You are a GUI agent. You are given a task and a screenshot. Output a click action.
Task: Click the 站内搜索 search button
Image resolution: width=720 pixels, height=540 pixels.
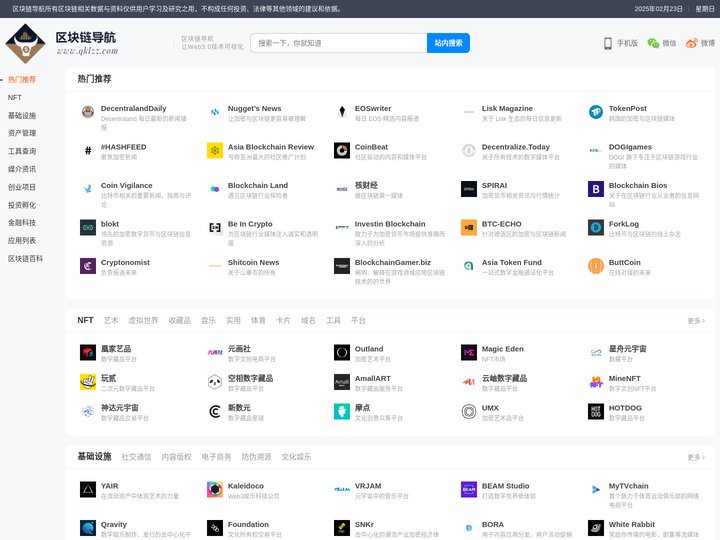point(448,43)
